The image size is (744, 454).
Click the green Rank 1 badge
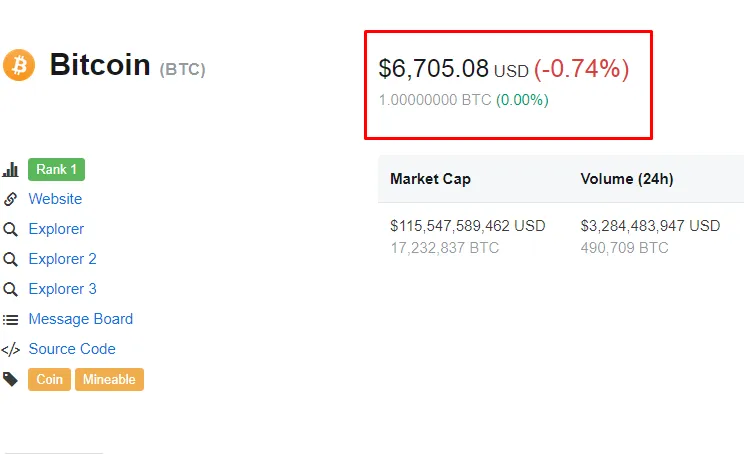click(x=56, y=169)
